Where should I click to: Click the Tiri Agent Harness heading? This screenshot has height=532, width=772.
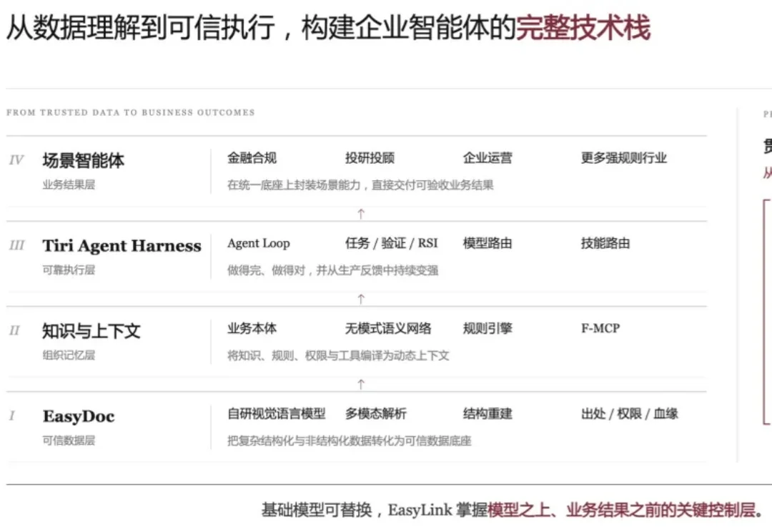(x=122, y=246)
